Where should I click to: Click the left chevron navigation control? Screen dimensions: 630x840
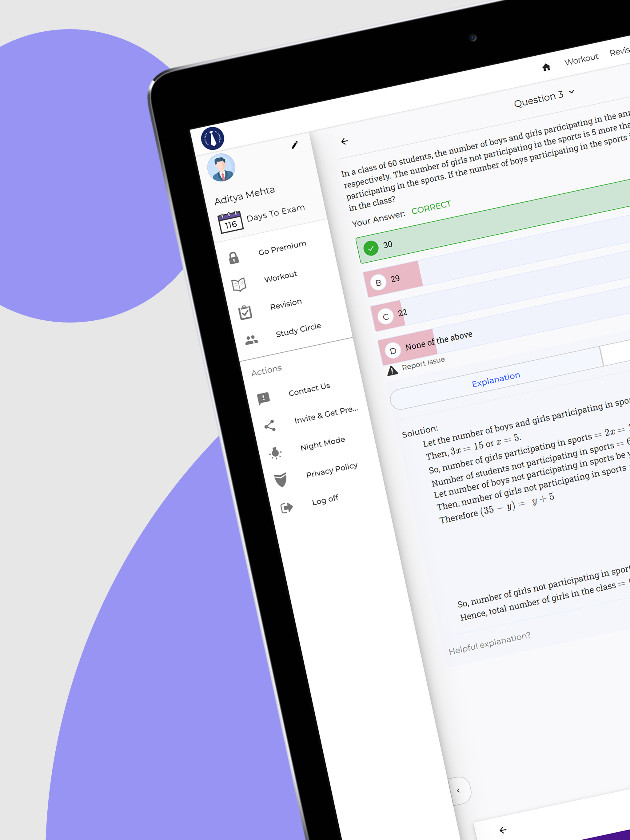pyautogui.click(x=459, y=790)
